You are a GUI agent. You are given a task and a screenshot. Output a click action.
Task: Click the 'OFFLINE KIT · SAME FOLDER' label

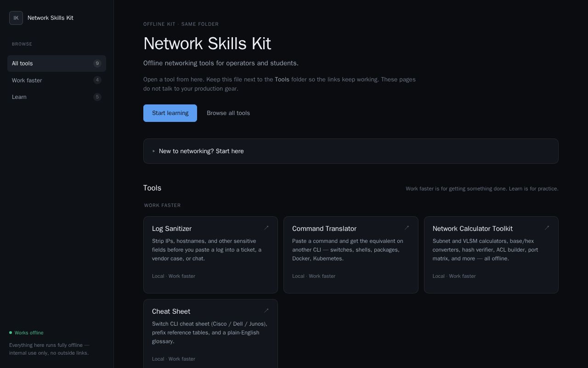(x=181, y=24)
